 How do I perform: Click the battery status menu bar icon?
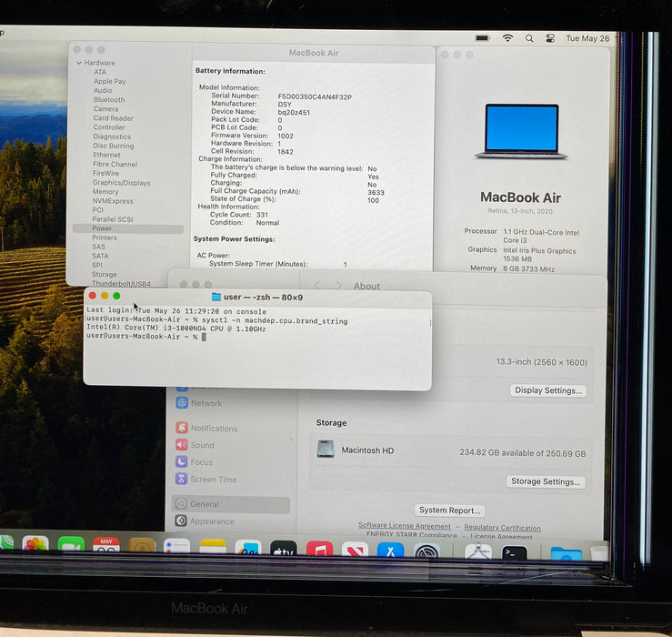coord(482,38)
